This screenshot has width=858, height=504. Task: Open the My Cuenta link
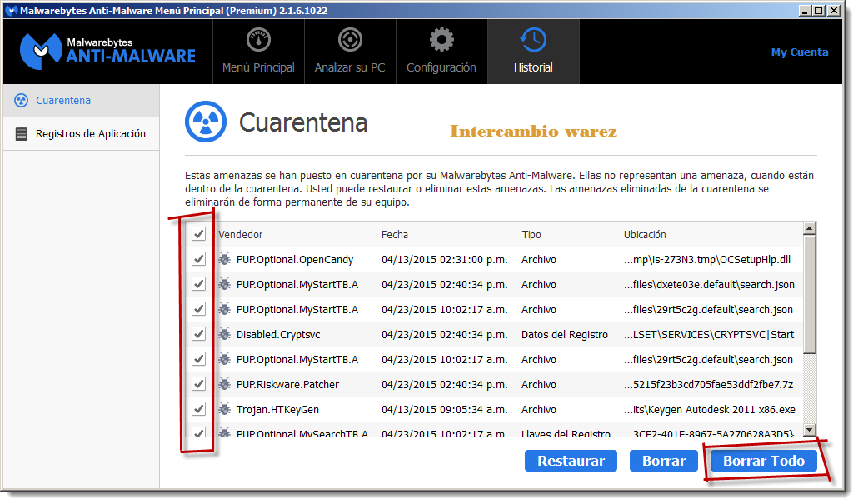pos(800,52)
